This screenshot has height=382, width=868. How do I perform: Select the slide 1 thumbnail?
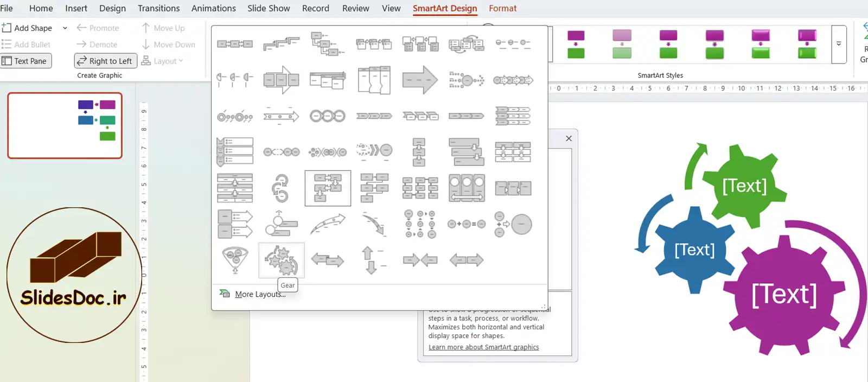pyautogui.click(x=65, y=125)
